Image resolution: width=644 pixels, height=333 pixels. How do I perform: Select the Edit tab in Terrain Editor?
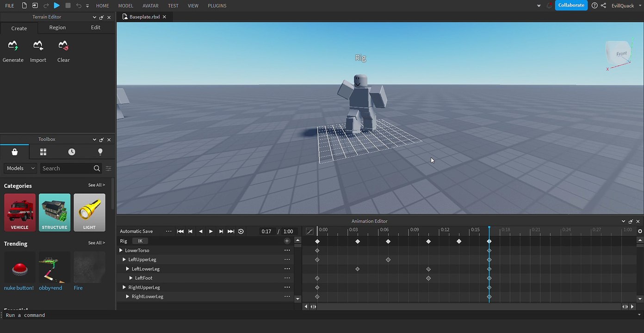(x=95, y=27)
